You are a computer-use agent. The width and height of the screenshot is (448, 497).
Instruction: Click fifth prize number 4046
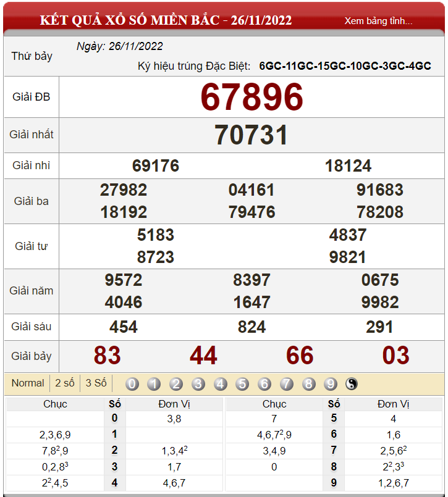pos(124,302)
